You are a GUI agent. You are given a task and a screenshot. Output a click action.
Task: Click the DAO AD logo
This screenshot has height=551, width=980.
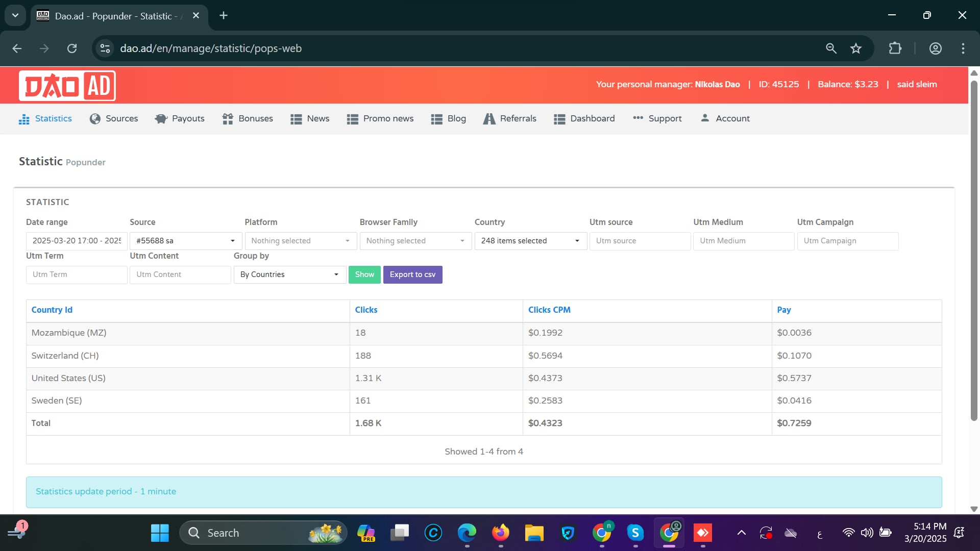point(67,86)
